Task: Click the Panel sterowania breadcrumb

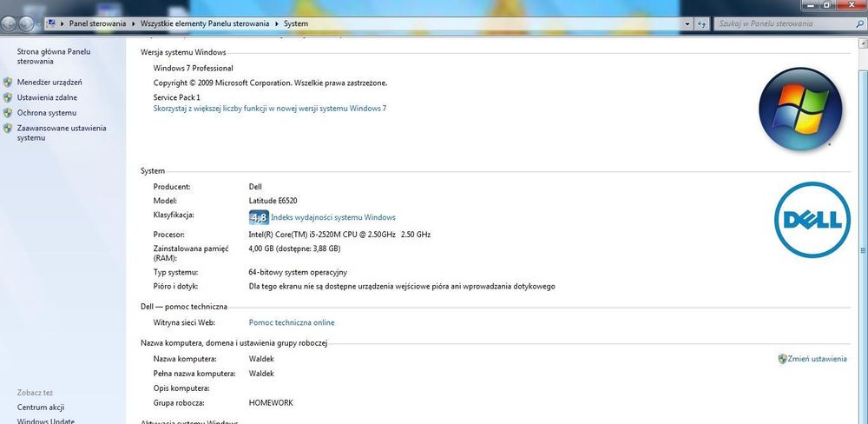Action: pyautogui.click(x=97, y=23)
